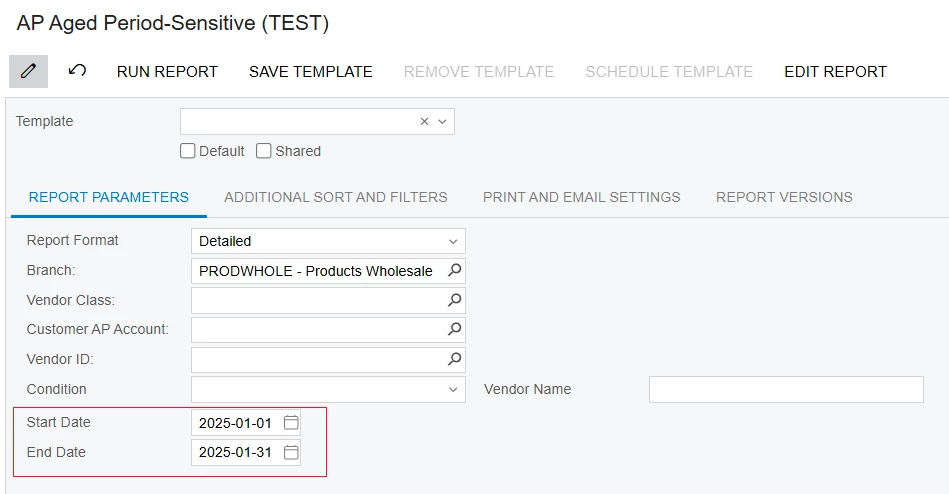Click the Save Template button

coord(310,71)
